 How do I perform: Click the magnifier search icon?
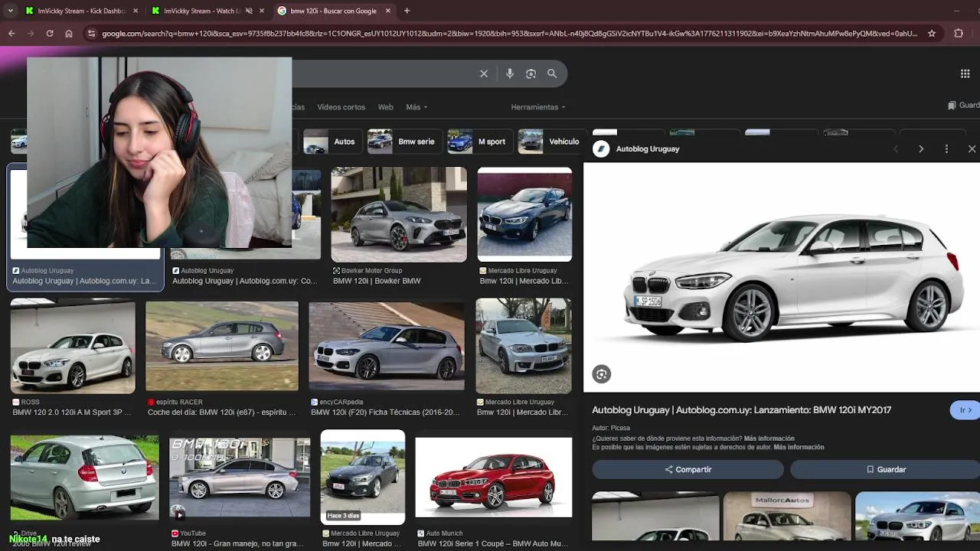[x=552, y=73]
